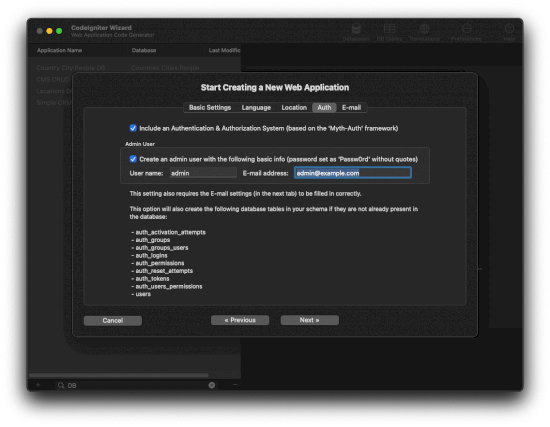
Task: Click the auth_groups_users table name
Action: click(162, 248)
